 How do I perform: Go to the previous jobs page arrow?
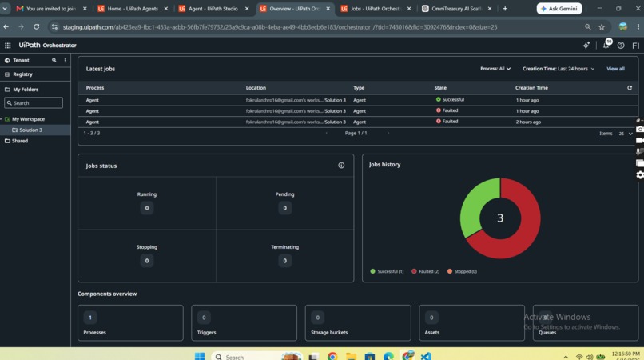pyautogui.click(x=327, y=134)
